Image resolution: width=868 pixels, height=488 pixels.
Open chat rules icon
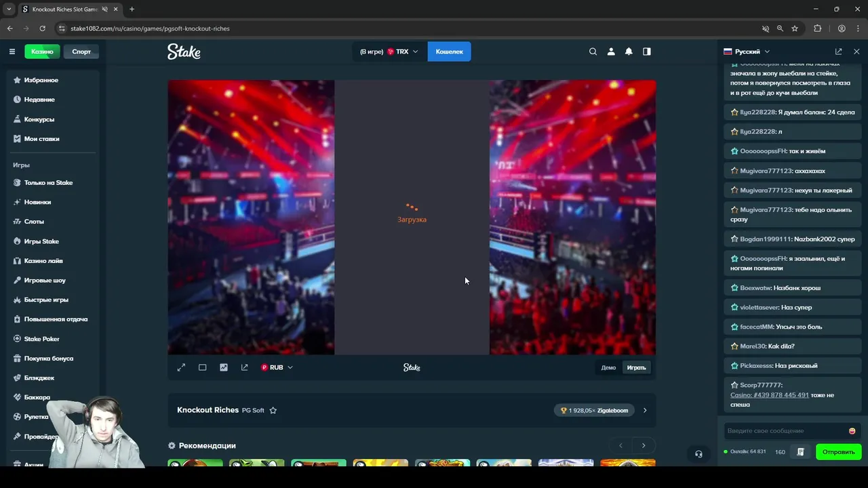tap(800, 452)
